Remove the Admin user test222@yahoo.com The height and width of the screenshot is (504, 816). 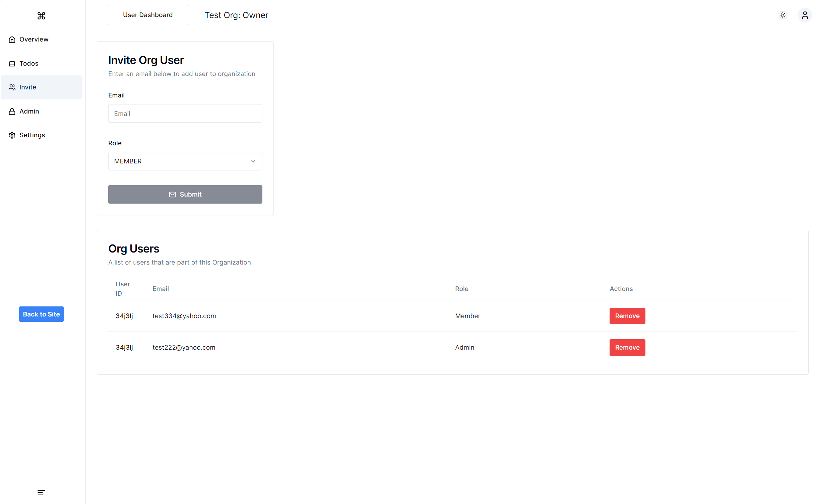tap(627, 347)
